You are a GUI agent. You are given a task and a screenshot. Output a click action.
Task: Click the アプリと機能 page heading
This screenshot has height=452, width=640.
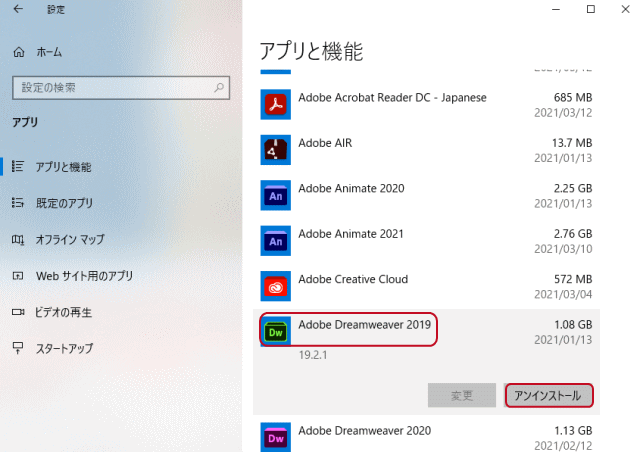pyautogui.click(x=311, y=51)
